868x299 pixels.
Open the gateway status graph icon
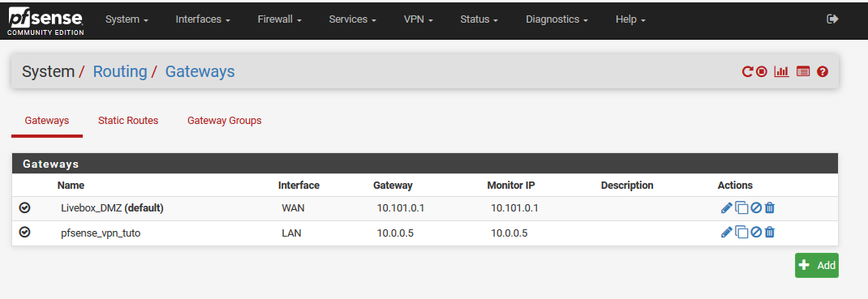click(782, 71)
